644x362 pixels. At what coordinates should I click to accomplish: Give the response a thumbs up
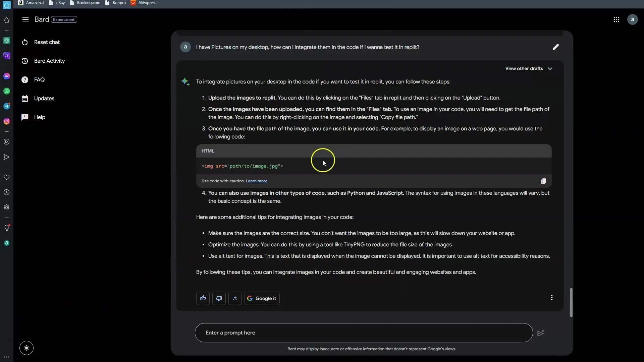click(x=203, y=298)
